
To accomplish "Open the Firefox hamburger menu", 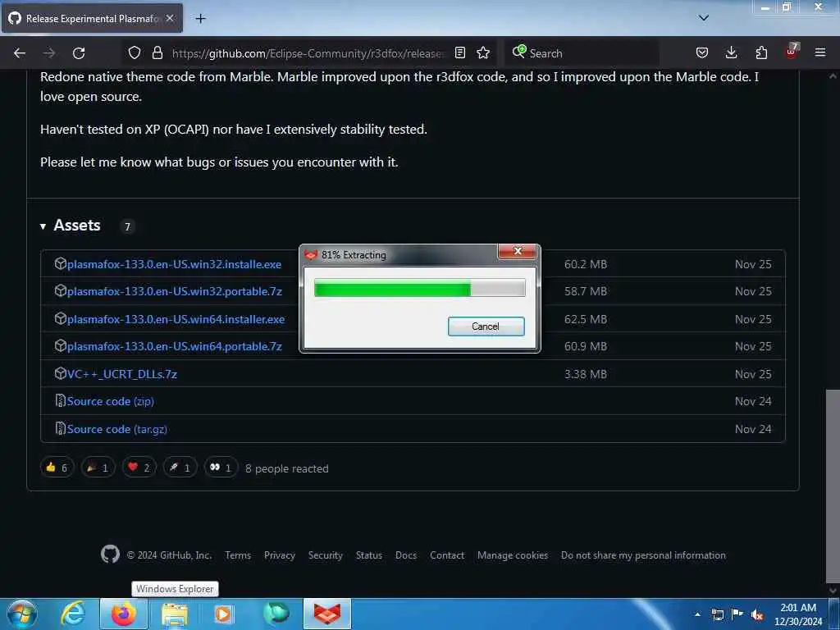I will (820, 53).
